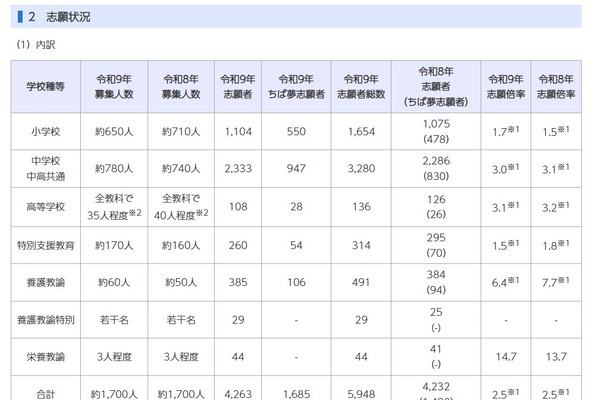Click the '約170人' cell
599x400 pixels.
(114, 245)
